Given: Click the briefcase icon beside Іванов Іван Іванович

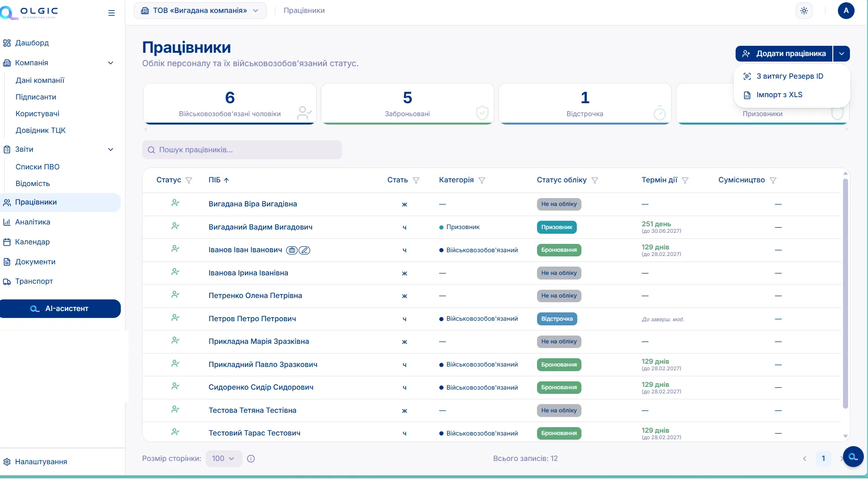Looking at the screenshot, I should [x=292, y=250].
